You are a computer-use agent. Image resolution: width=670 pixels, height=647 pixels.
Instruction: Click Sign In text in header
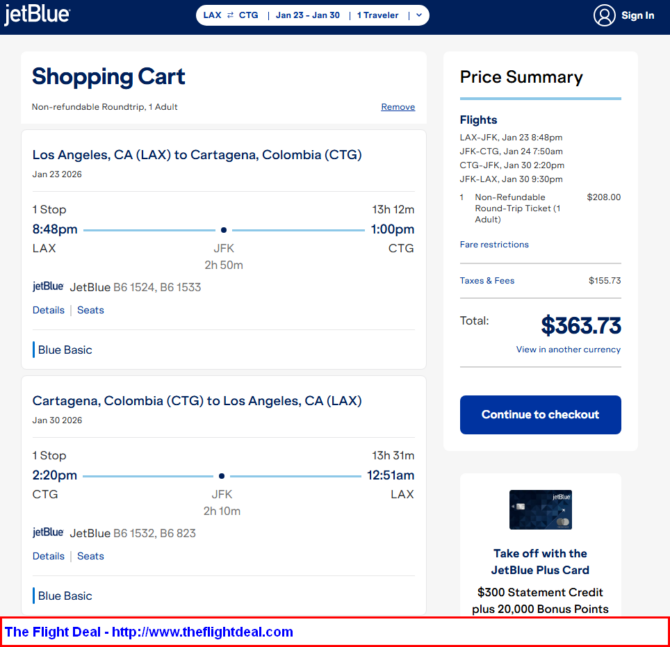[x=638, y=15]
